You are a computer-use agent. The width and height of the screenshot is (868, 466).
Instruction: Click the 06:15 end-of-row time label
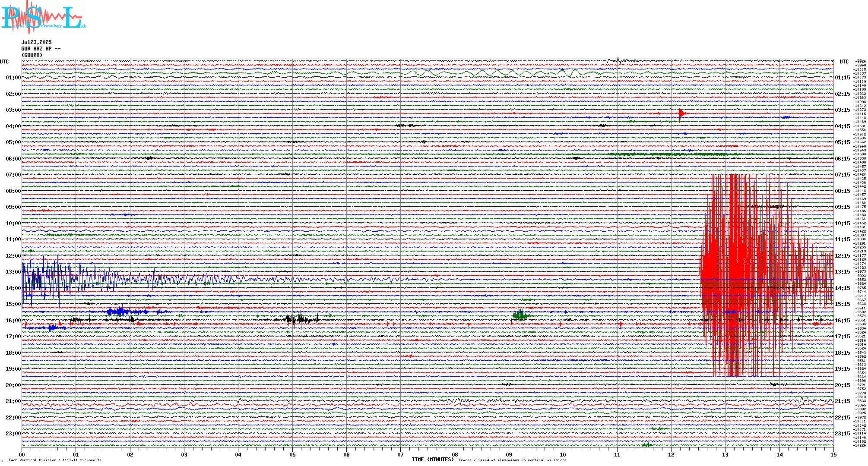[x=843, y=159]
